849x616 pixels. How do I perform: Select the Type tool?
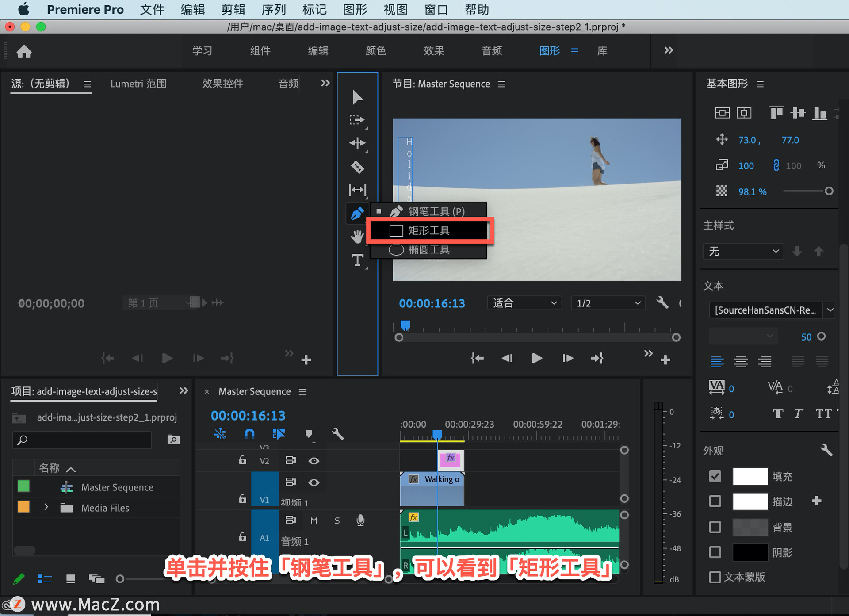357,260
